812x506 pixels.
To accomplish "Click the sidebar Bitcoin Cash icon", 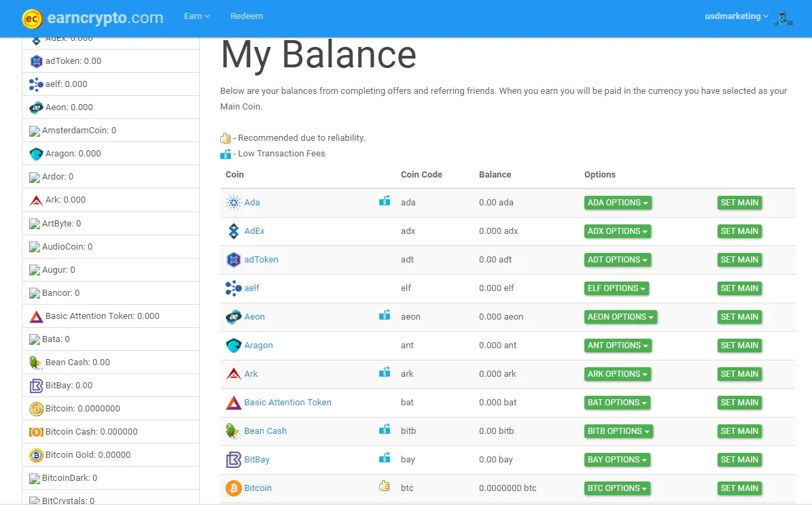I will [36, 432].
